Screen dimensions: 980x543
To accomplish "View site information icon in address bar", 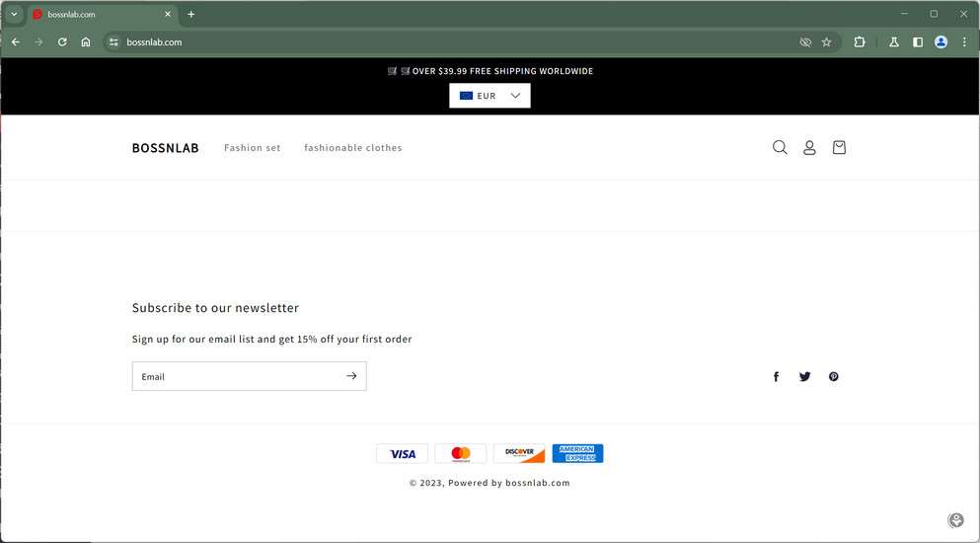I will 113,41.
